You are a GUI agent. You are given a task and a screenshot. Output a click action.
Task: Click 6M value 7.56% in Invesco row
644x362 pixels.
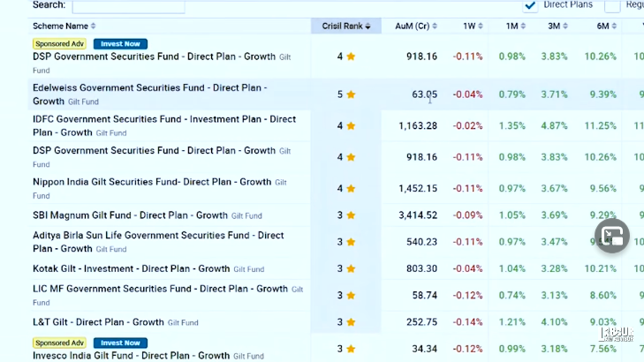coord(603,349)
